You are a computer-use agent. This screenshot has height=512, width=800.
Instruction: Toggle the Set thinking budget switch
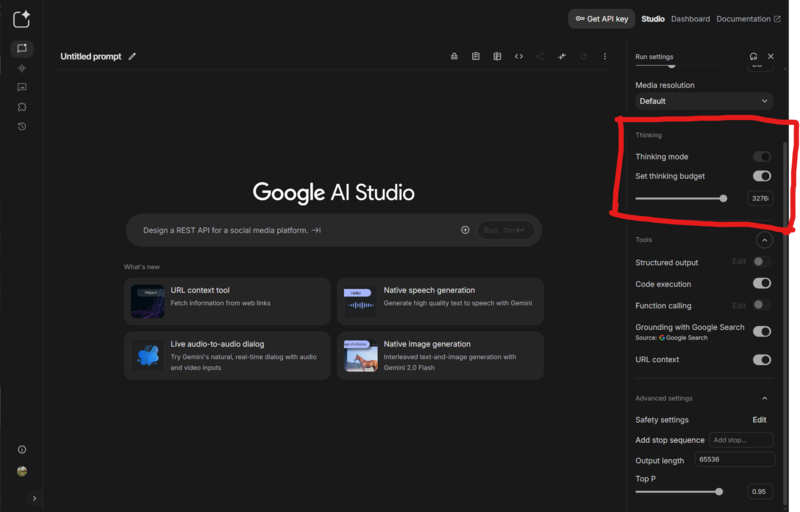(x=762, y=176)
